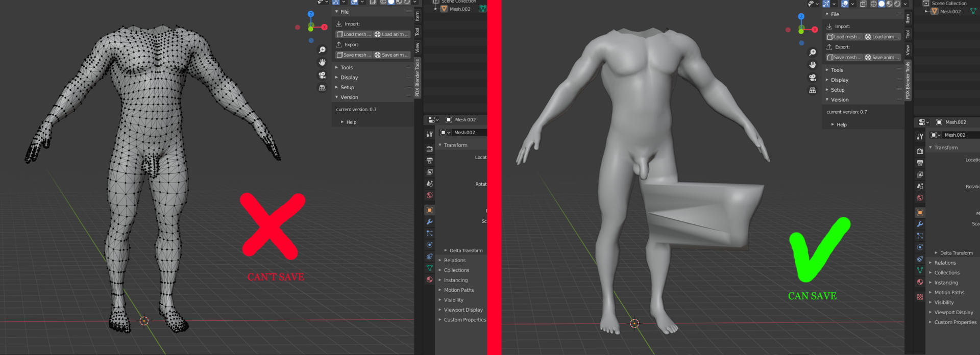Select zoom magnifier gizmo in left viewport

pos(322,50)
